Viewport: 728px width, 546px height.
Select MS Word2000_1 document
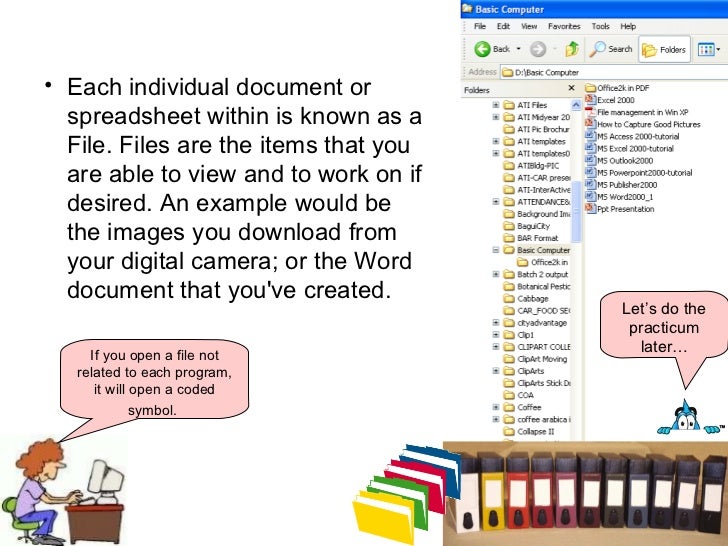[x=619, y=196]
